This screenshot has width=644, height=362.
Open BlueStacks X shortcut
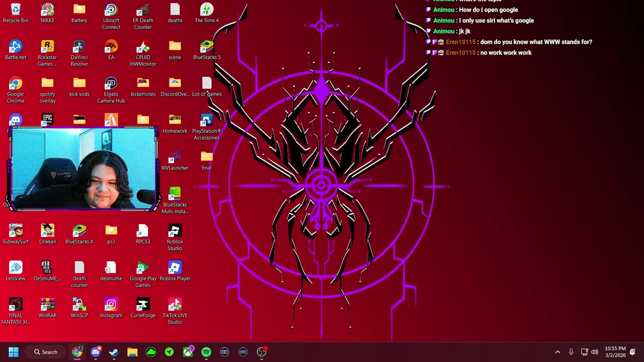point(79,235)
